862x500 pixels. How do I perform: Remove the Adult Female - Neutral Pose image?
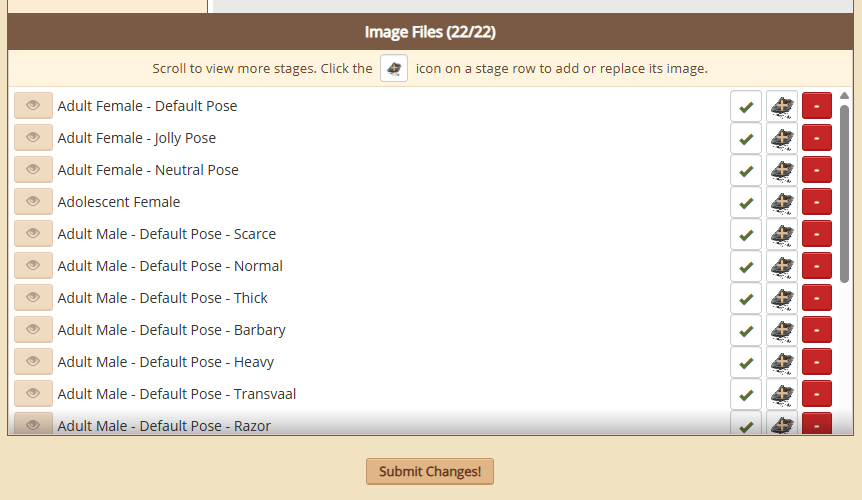pos(816,170)
